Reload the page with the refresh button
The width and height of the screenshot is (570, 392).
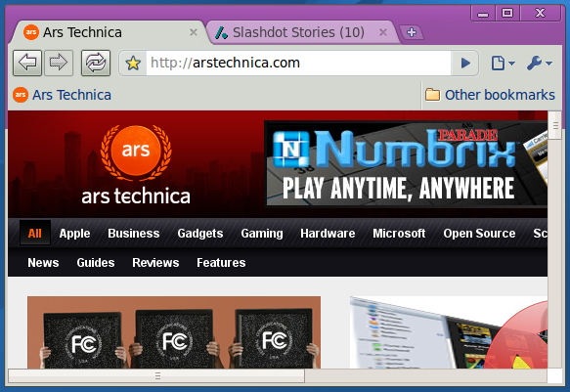96,63
